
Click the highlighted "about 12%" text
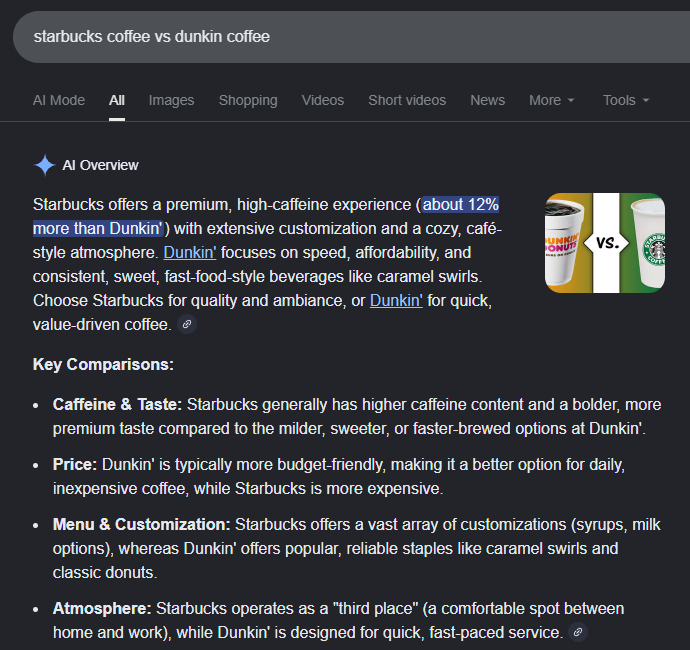(x=460, y=205)
